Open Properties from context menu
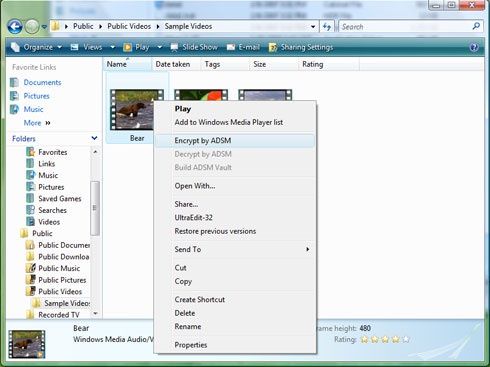 pyautogui.click(x=235, y=345)
